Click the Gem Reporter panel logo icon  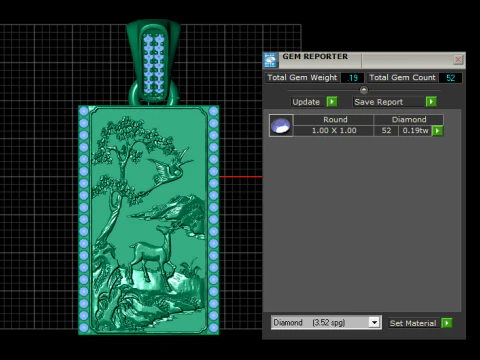click(270, 60)
